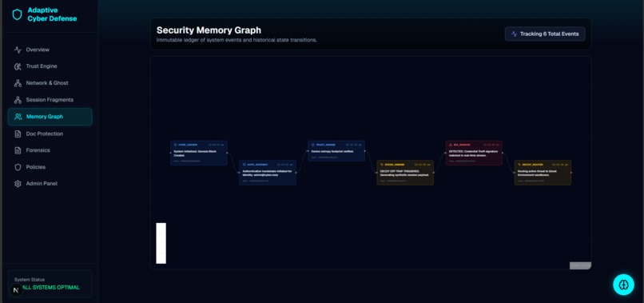Click warning triangle icon on red node

point(451,145)
